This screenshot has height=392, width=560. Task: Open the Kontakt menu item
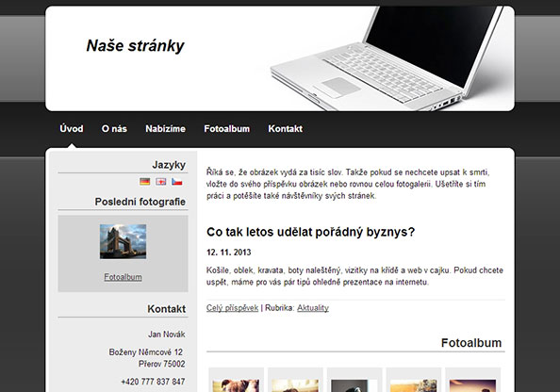(286, 128)
